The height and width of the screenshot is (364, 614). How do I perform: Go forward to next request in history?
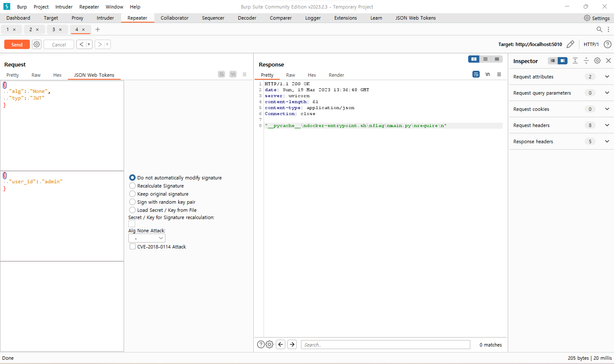(100, 44)
